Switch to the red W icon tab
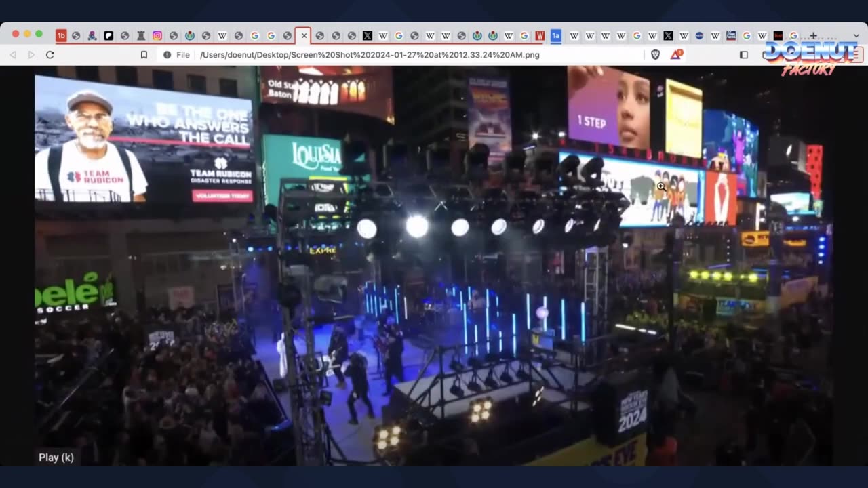 [540, 36]
